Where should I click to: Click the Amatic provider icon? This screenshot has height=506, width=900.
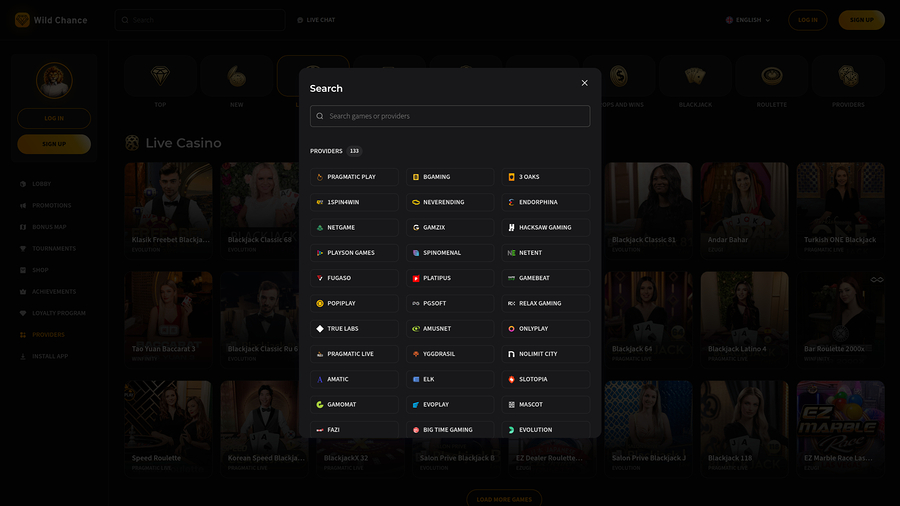(x=320, y=379)
